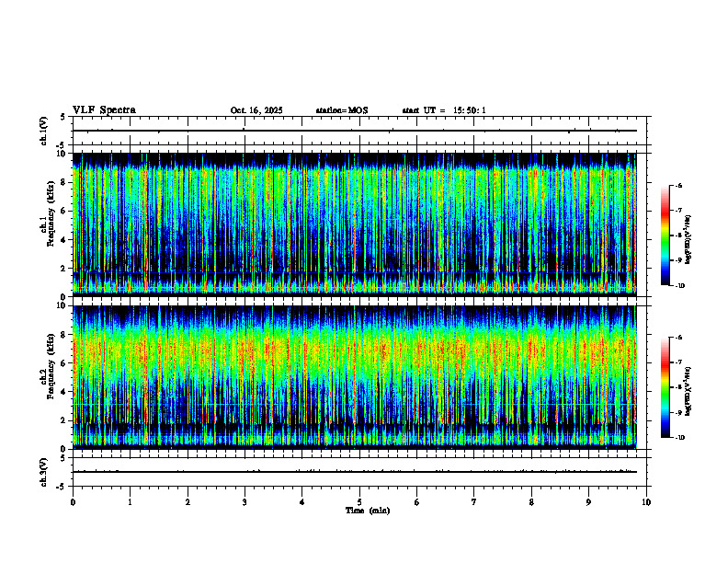Click the ch.1 spectrogram color bar
The image size is (728, 563).
click(x=665, y=236)
